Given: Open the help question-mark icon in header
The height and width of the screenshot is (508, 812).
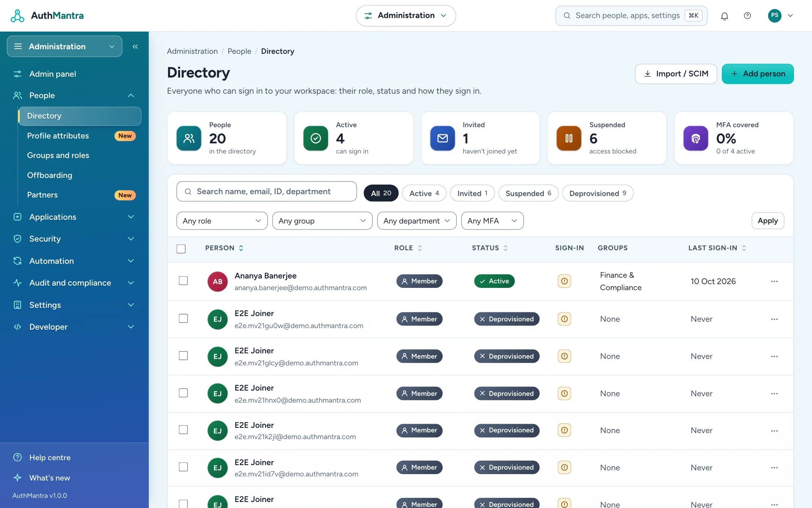Looking at the screenshot, I should click(747, 16).
